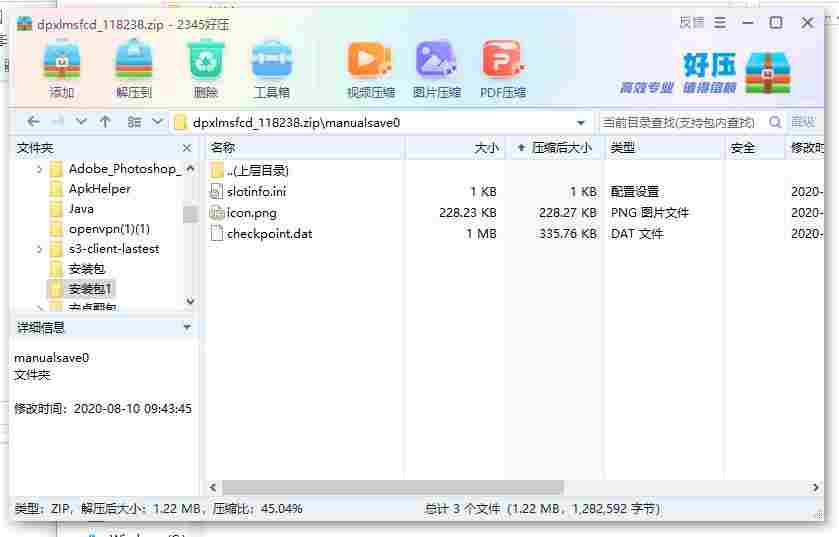Open navigation history dropdown chevron

pos(81,122)
